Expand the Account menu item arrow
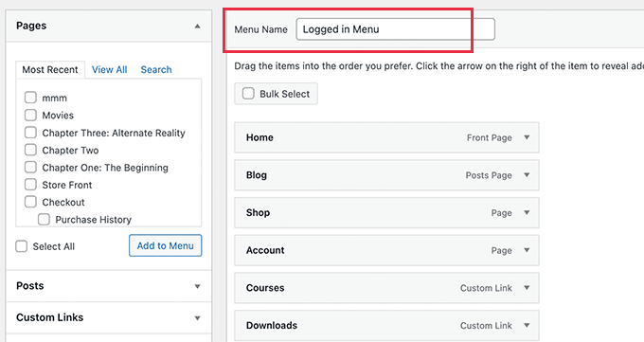The height and width of the screenshot is (342, 644). (x=527, y=250)
